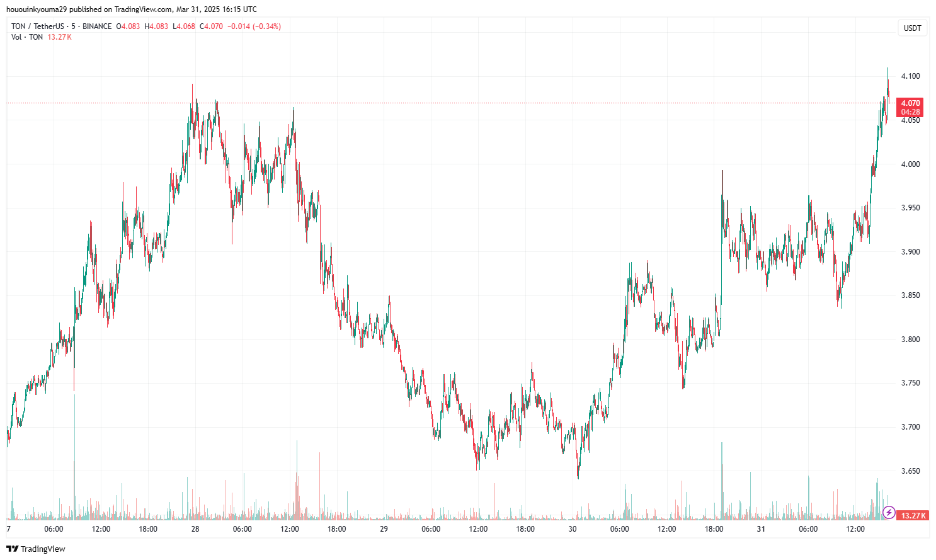Click the purple lightning bolt icon
Viewport: 936px width, 560px height.
click(889, 512)
